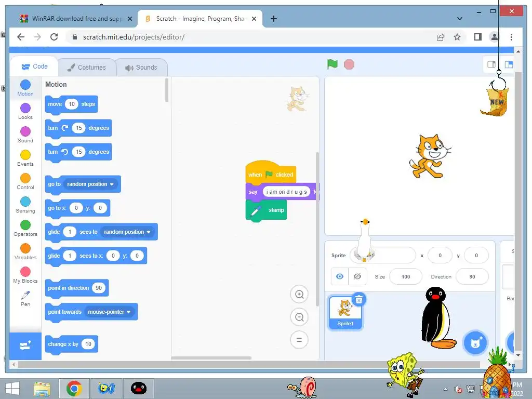The image size is (532, 399).
Task: Select the Looks category circle
Action: [x=25, y=108]
